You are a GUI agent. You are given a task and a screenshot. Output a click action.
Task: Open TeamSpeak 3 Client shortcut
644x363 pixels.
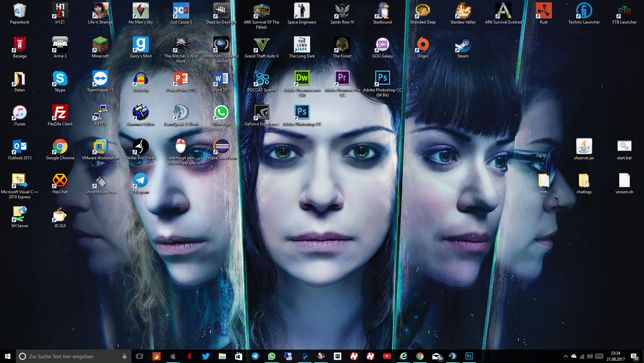click(181, 116)
